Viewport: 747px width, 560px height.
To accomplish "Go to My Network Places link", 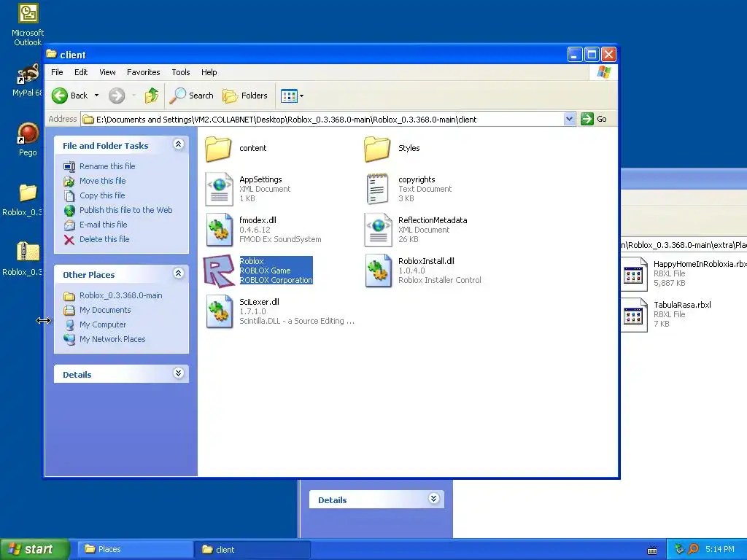I will tap(112, 340).
